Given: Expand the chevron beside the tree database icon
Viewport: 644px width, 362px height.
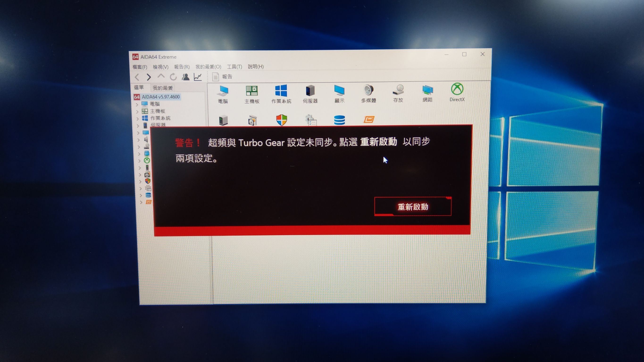Looking at the screenshot, I should pos(141,195).
